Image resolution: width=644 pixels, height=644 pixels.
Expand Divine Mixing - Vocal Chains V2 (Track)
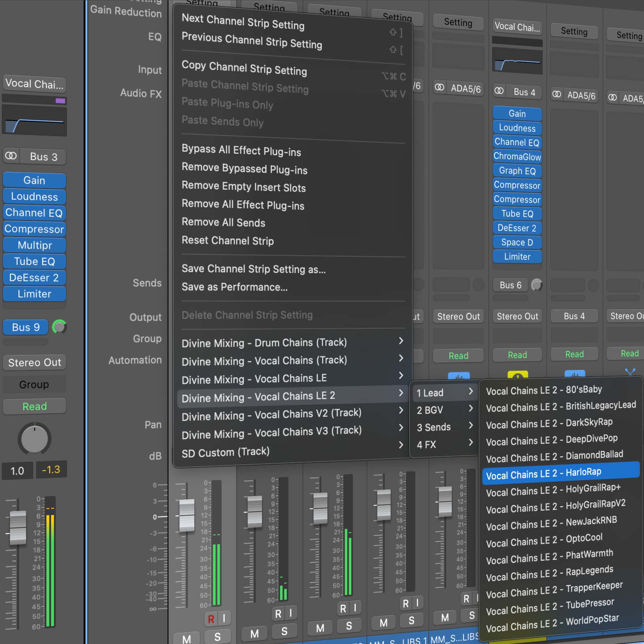(x=292, y=414)
